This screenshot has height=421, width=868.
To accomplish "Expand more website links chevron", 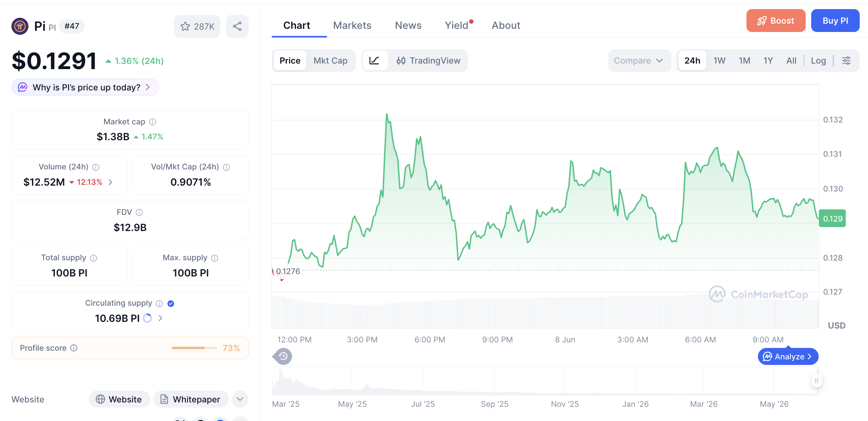I will [x=240, y=399].
